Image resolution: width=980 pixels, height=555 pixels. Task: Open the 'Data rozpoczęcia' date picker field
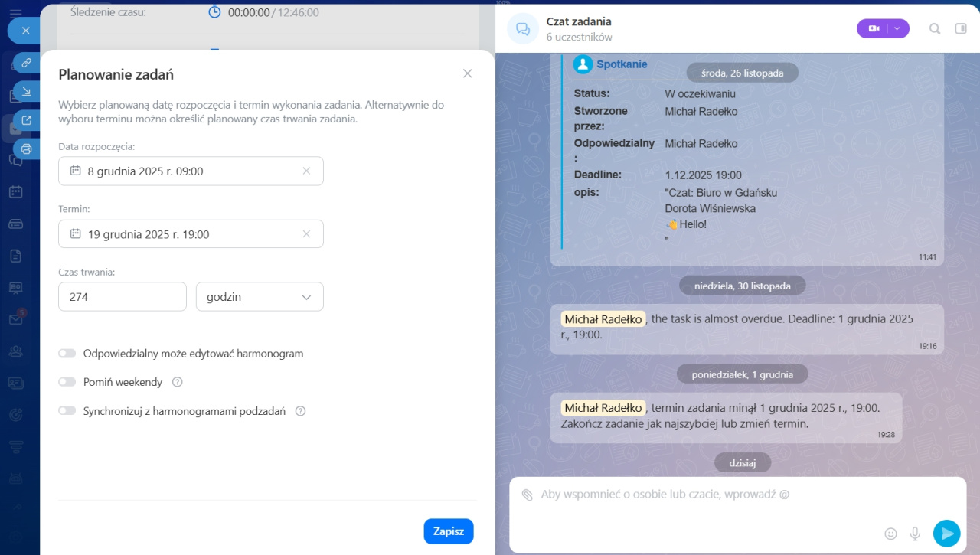tap(184, 171)
